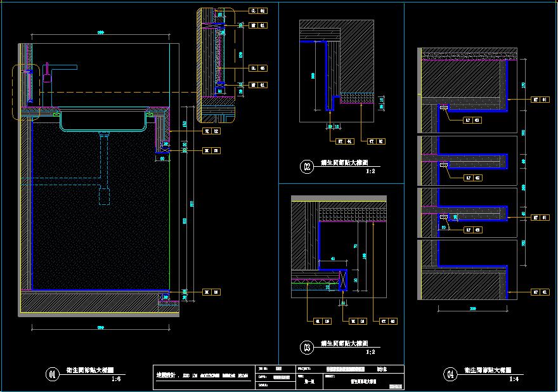Pick the sink basin outline in detail 01
This screenshot has width=558, height=392.
[x=103, y=121]
